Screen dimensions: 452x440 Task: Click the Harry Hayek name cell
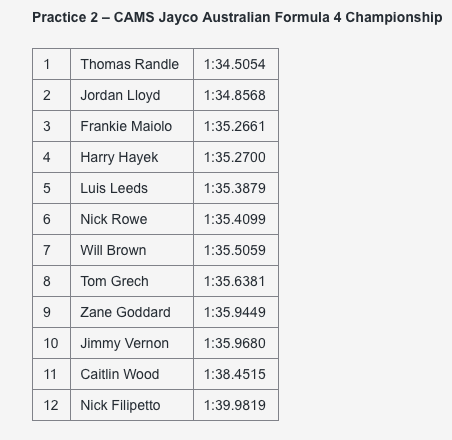(132, 157)
